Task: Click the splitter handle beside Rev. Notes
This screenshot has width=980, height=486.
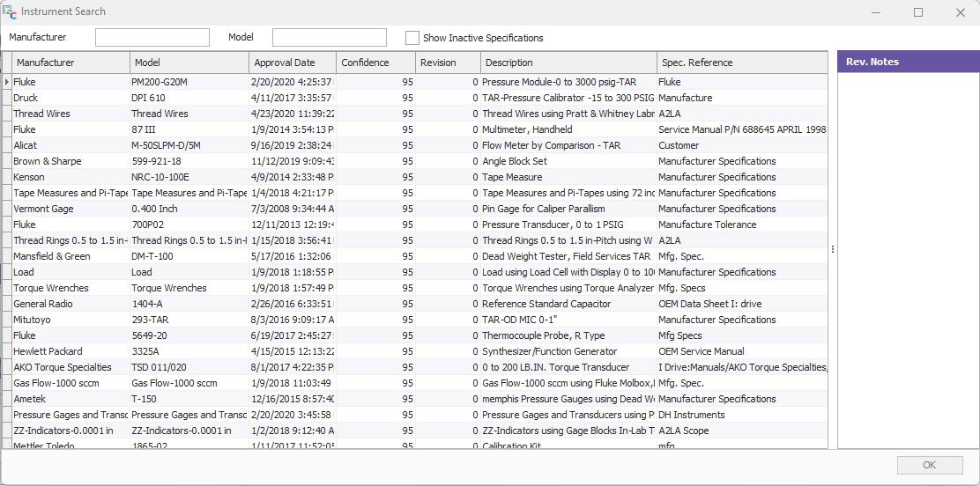Action: click(832, 249)
